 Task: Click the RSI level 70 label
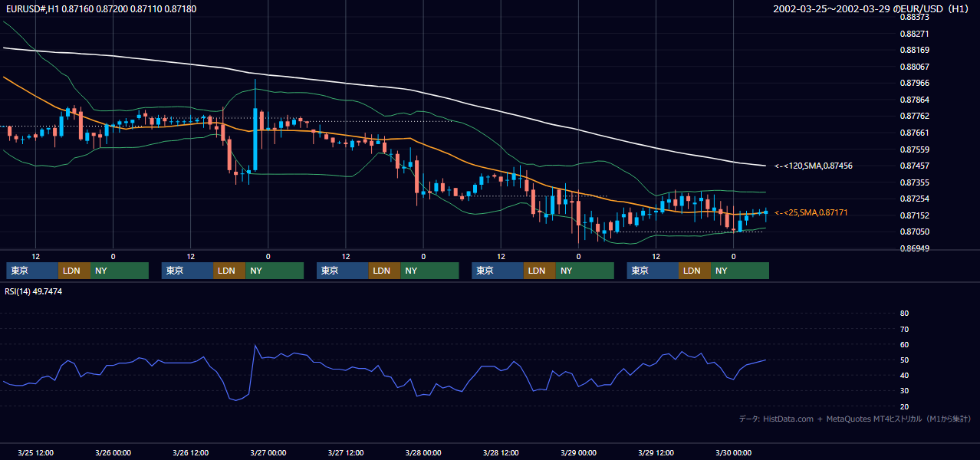click(x=904, y=329)
